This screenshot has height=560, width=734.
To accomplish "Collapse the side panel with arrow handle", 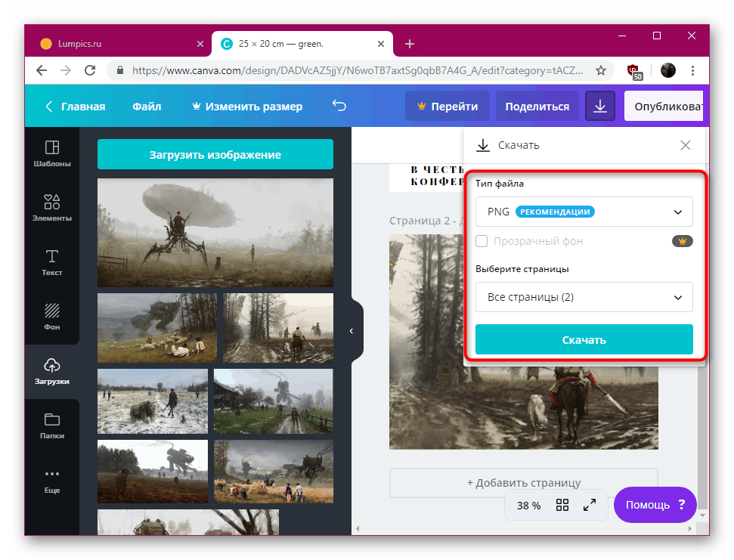I will coord(352,331).
